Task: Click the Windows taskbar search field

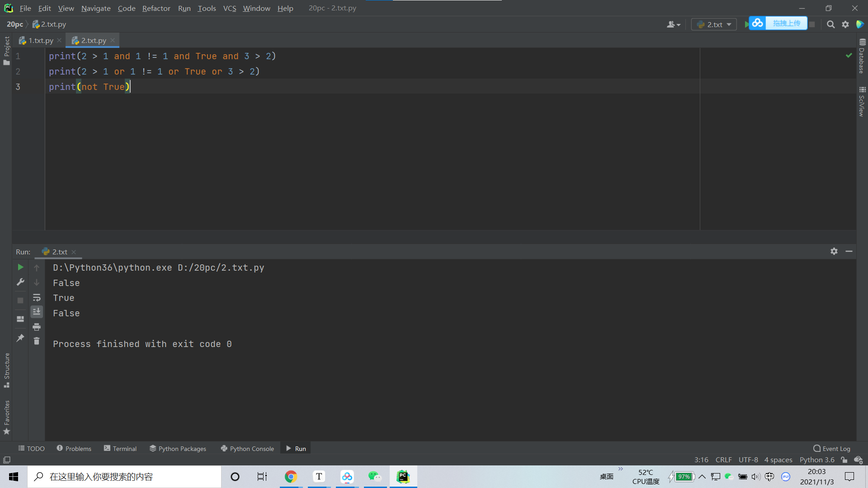Action: pyautogui.click(x=124, y=477)
